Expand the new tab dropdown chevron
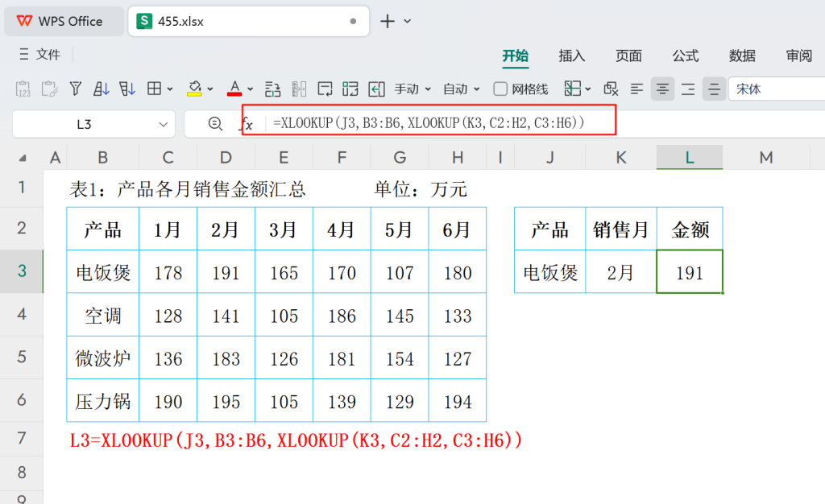The height and width of the screenshot is (504, 825). tap(407, 22)
